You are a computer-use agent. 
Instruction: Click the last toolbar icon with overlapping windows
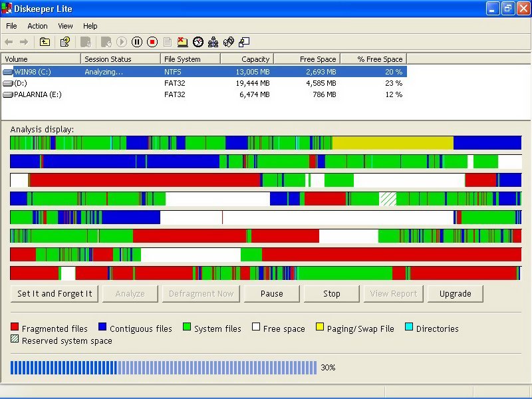244,42
